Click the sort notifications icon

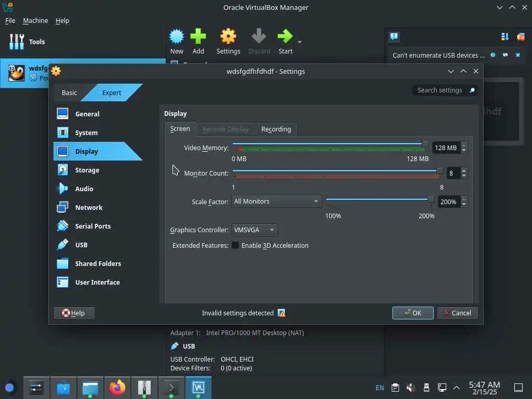[505, 37]
